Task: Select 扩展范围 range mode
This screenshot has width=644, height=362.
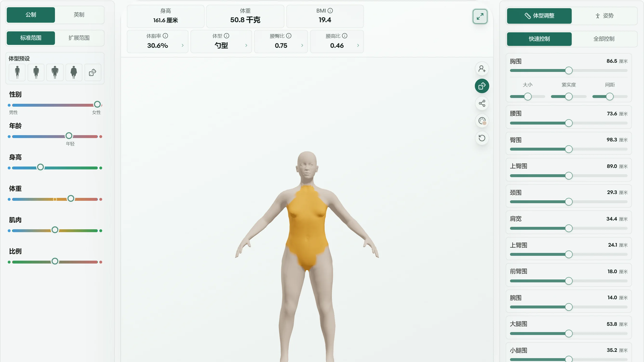Action: tap(79, 38)
